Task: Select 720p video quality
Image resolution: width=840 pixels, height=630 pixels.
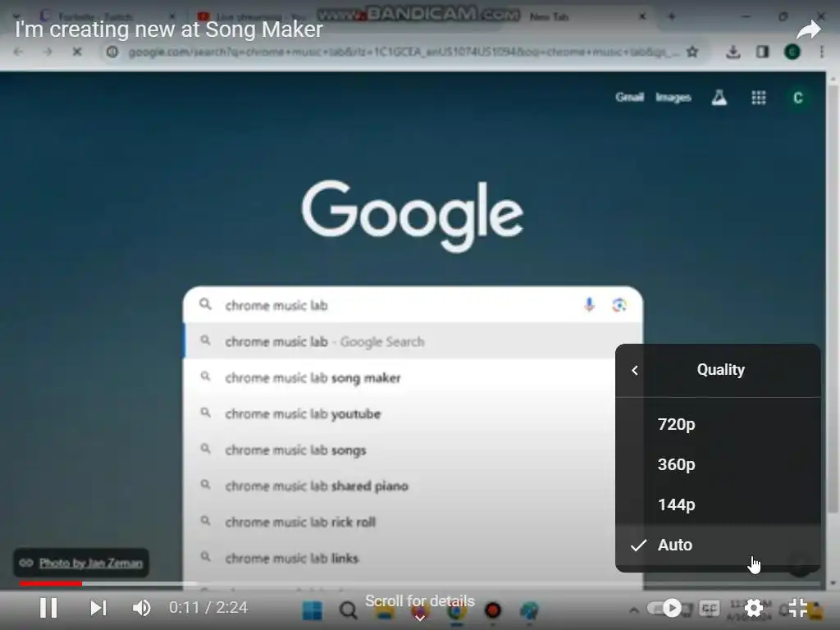Action: pyautogui.click(x=718, y=424)
